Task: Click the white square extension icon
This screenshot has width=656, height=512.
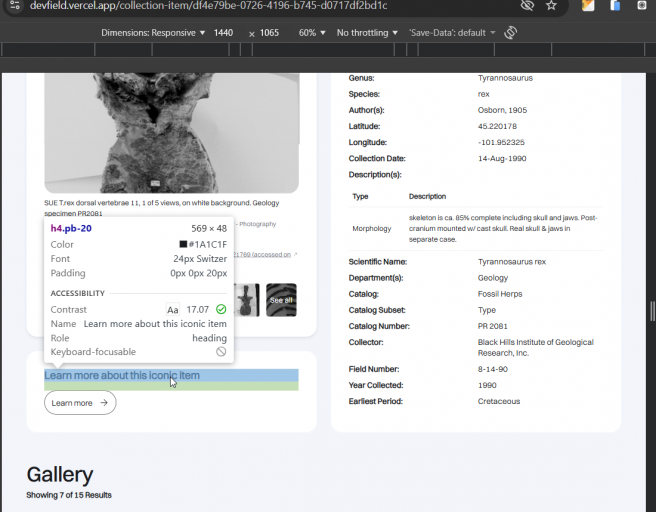Action: point(642,5)
